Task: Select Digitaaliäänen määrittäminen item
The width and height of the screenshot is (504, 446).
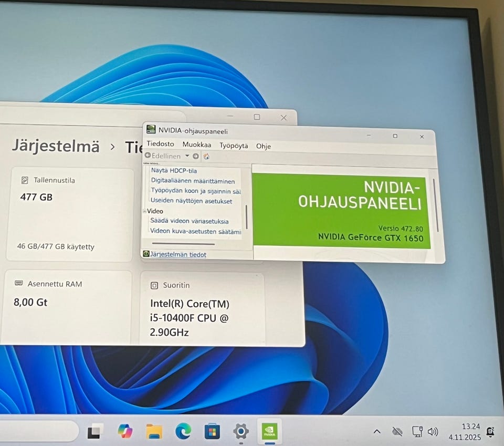Action: (x=193, y=181)
